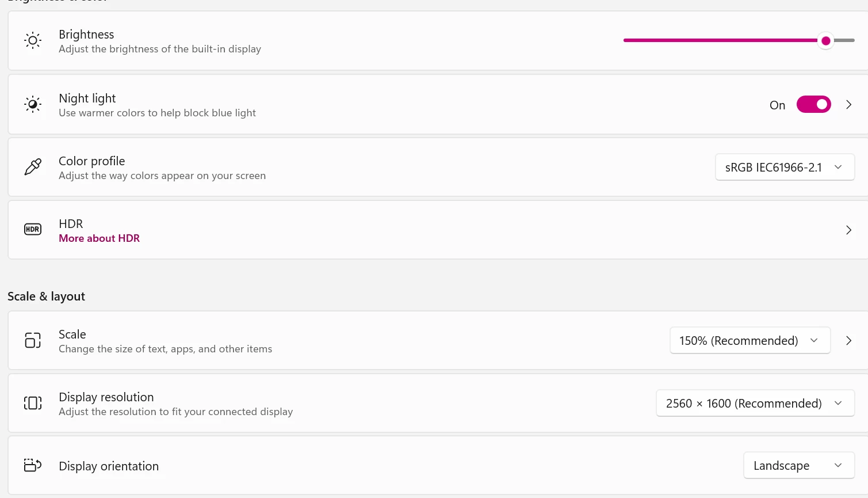Open the 2560 × 1600 resolution dropdown
The height and width of the screenshot is (498, 868).
[x=755, y=403]
